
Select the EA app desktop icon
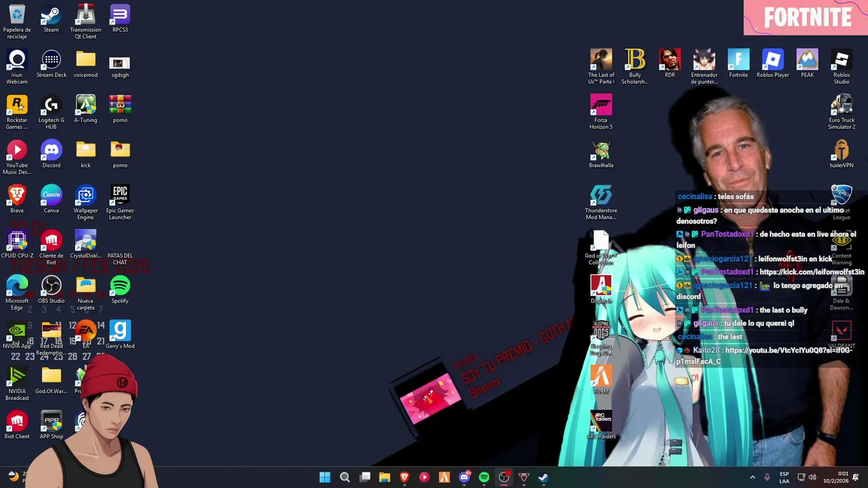(85, 335)
